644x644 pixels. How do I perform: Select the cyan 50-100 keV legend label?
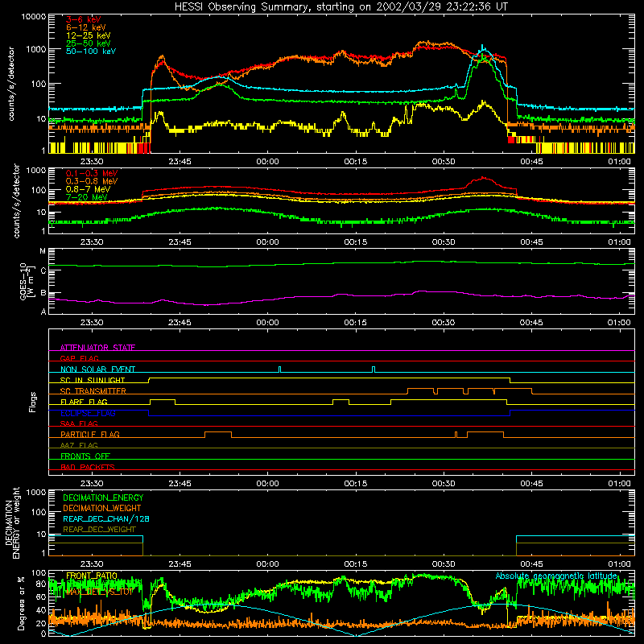point(91,52)
